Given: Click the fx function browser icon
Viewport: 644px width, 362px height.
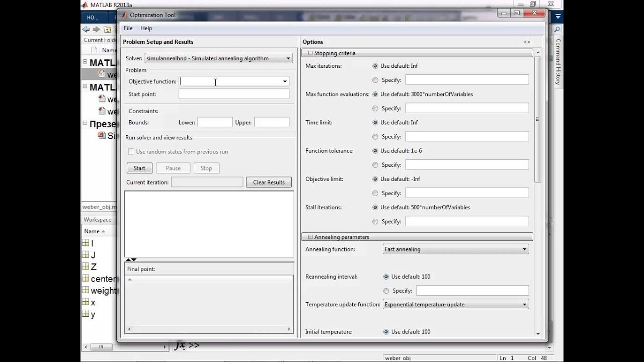Looking at the screenshot, I should tap(180, 345).
